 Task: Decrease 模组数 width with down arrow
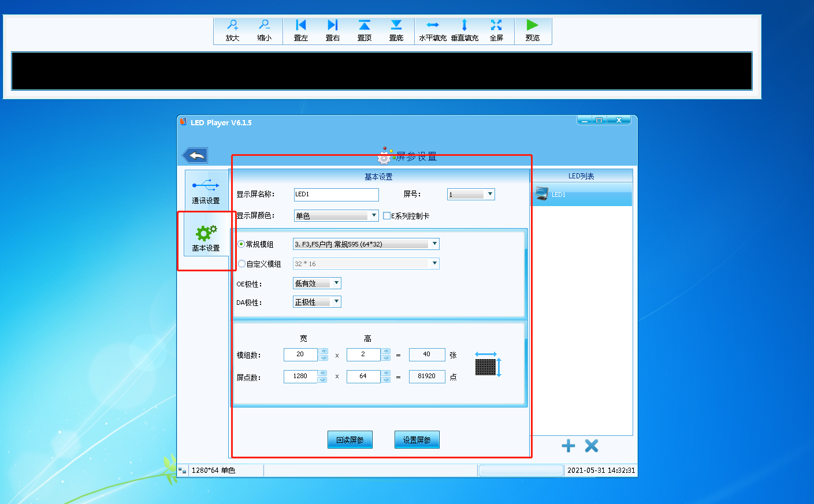click(323, 358)
